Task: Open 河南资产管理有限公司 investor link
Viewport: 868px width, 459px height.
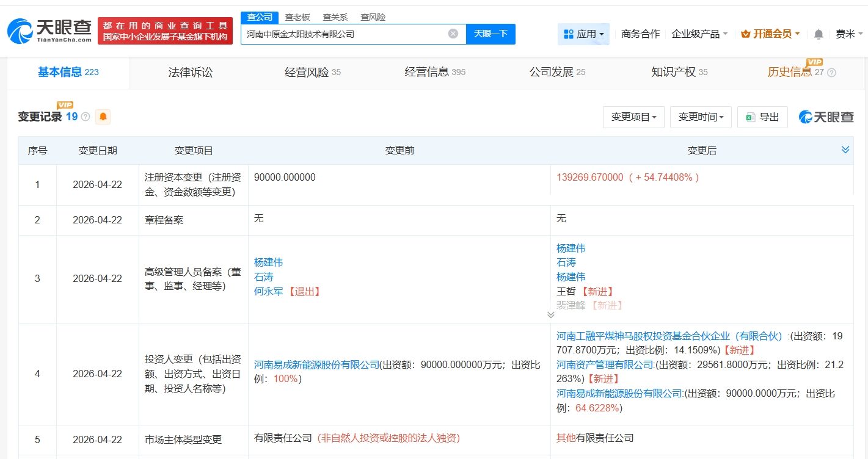Action: click(605, 365)
